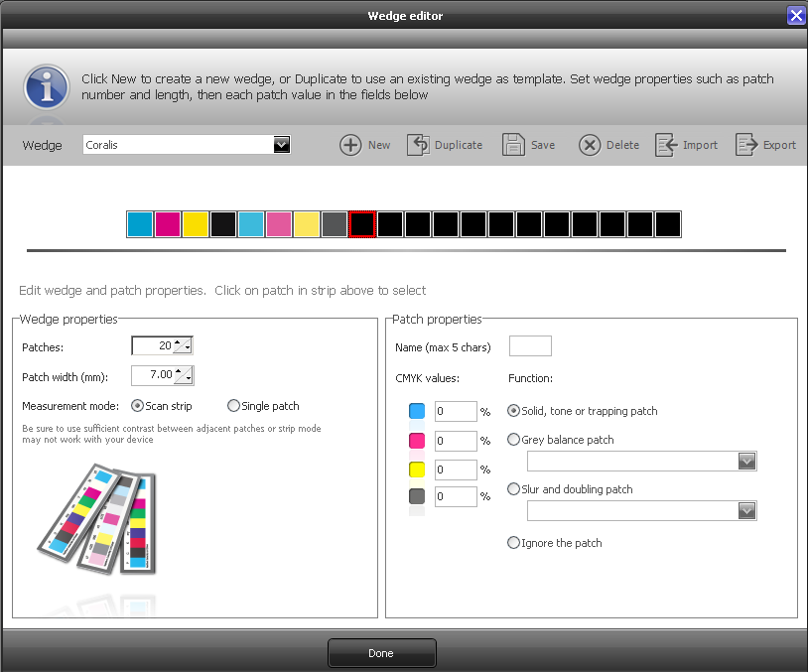Click the cyan percentage input field
This screenshot has width=808, height=672.
(x=456, y=411)
